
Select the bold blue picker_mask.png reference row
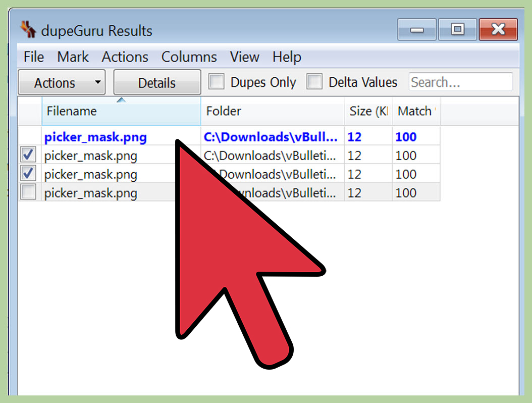tap(95, 137)
